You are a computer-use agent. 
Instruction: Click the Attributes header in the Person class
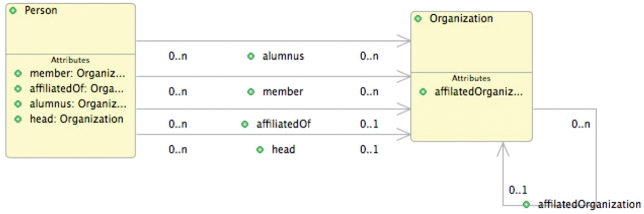[70, 60]
